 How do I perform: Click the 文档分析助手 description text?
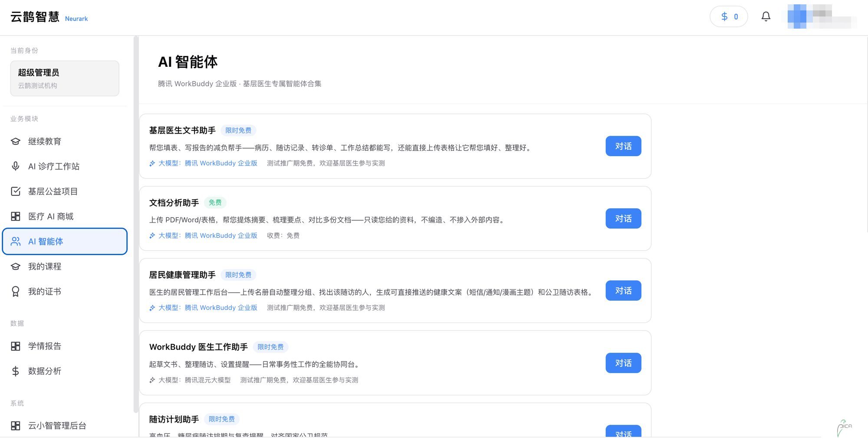tap(328, 220)
